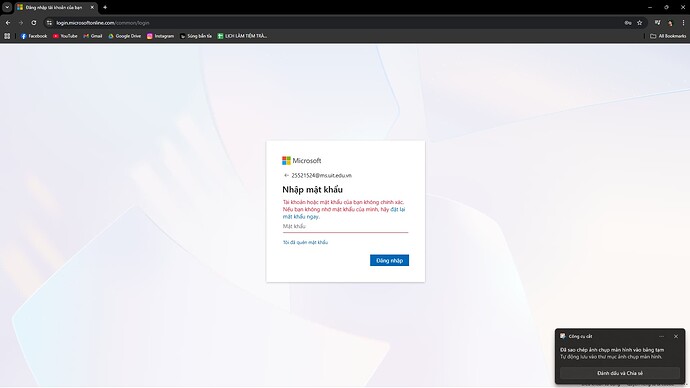Open the password manager key icon
Screen dimensions: 690x388
[x=628, y=23]
